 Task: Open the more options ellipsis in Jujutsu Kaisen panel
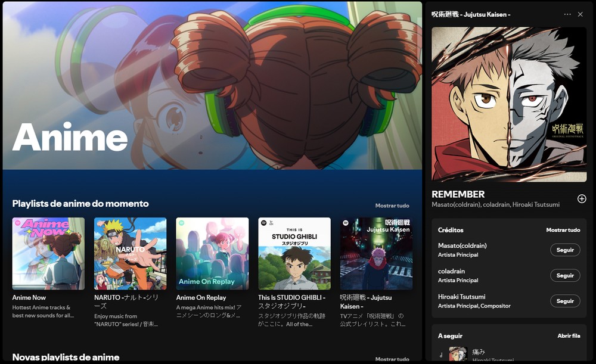click(567, 14)
